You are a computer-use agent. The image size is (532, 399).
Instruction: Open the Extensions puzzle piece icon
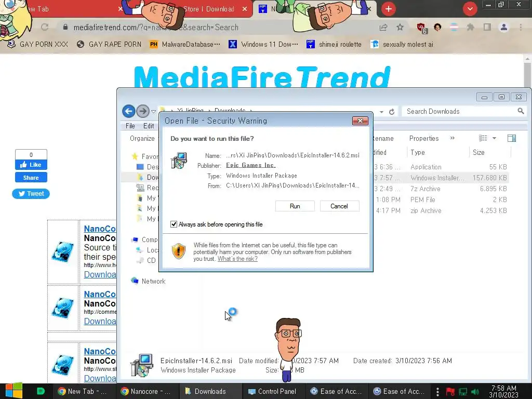coord(470,27)
